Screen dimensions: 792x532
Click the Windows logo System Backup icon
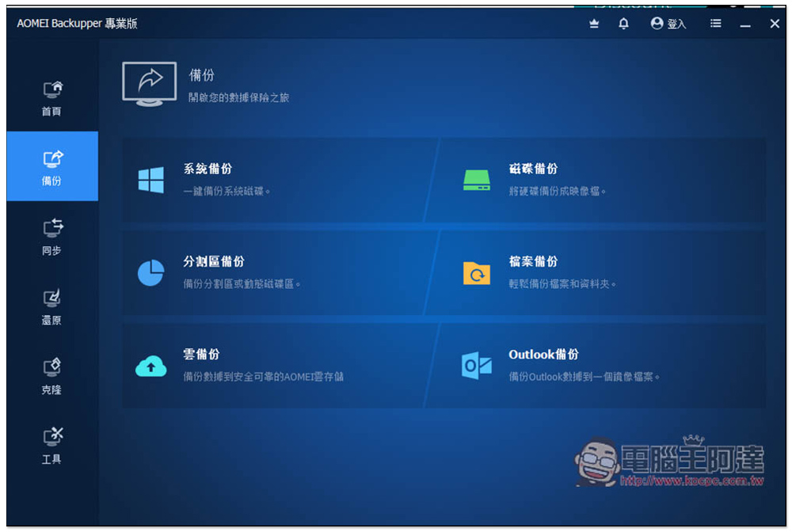click(x=150, y=180)
